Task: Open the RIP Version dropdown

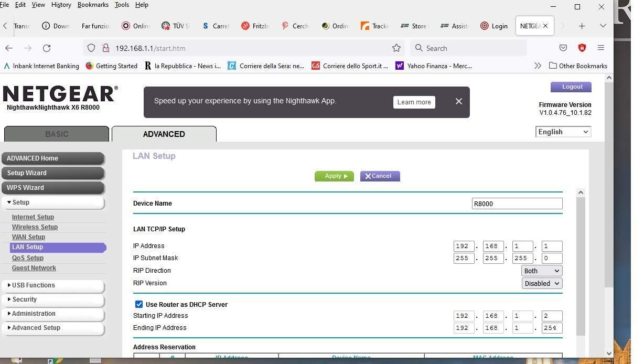Action: [x=542, y=283]
